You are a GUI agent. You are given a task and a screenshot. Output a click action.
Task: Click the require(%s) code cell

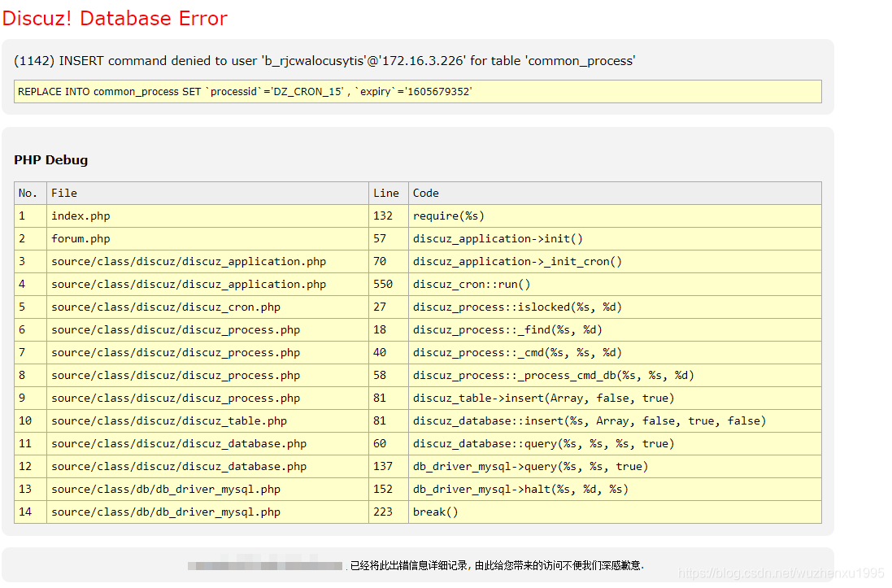coord(615,216)
